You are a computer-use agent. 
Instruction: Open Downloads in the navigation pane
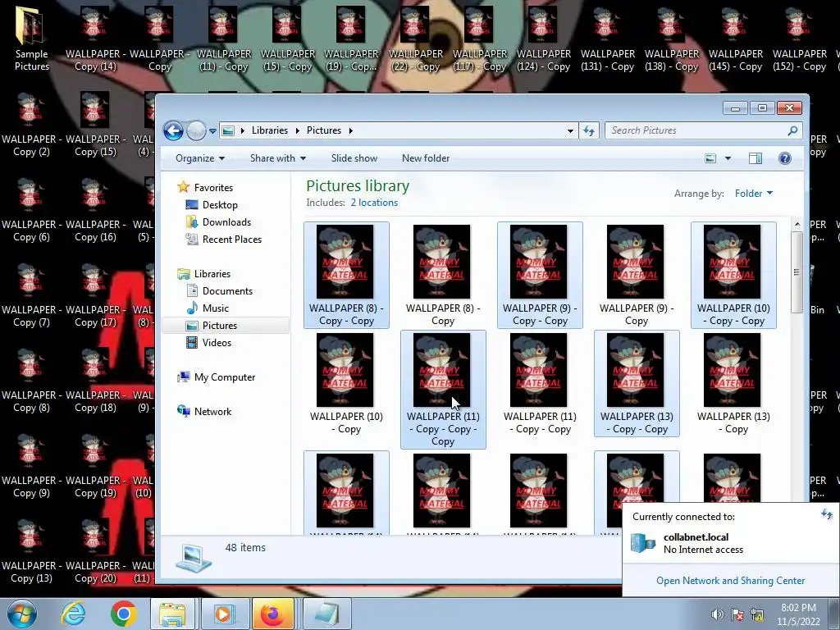pyautogui.click(x=226, y=221)
